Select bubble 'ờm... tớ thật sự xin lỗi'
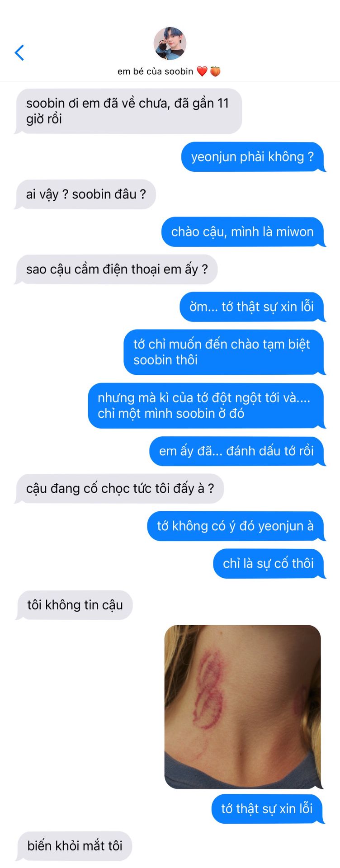Viewport: 340px width, 868px height. 252,307
